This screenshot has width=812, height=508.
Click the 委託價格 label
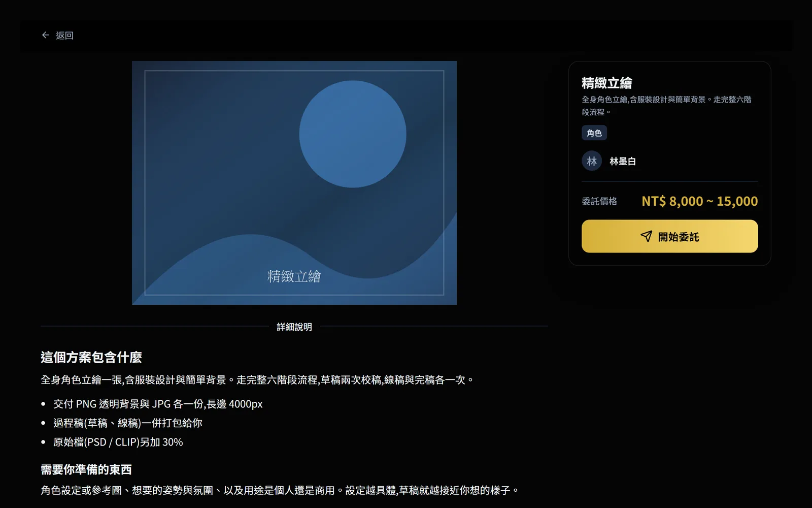(599, 201)
